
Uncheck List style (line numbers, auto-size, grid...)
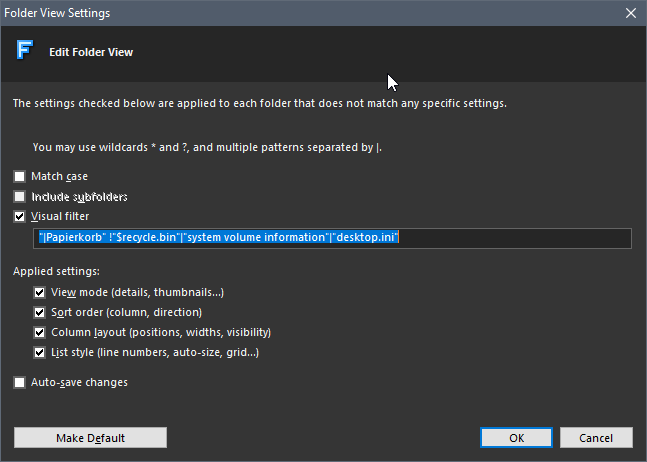tap(40, 352)
